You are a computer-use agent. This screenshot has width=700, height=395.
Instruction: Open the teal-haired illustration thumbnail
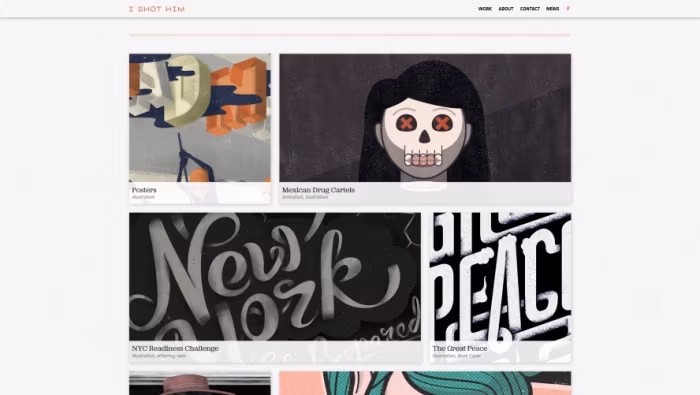click(x=425, y=383)
